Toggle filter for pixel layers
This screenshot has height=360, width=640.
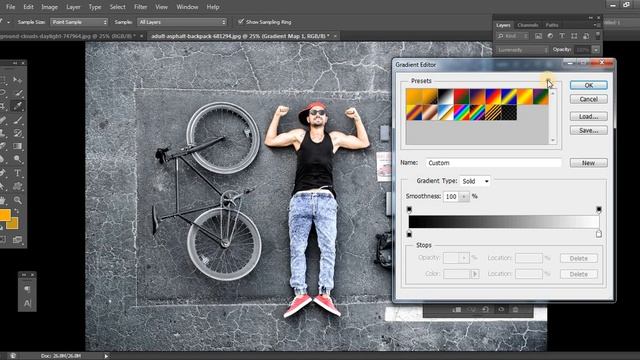(x=538, y=36)
